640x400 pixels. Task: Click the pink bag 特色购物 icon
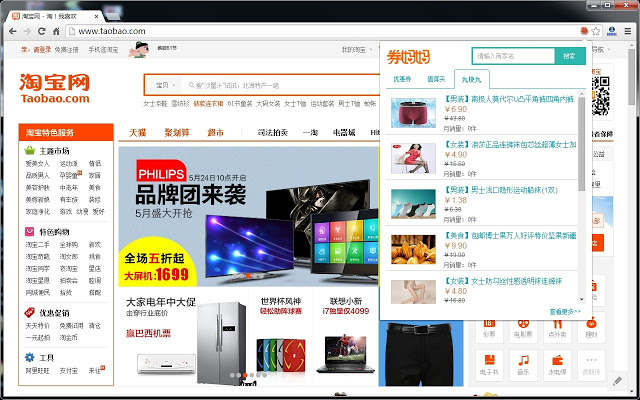(x=29, y=231)
